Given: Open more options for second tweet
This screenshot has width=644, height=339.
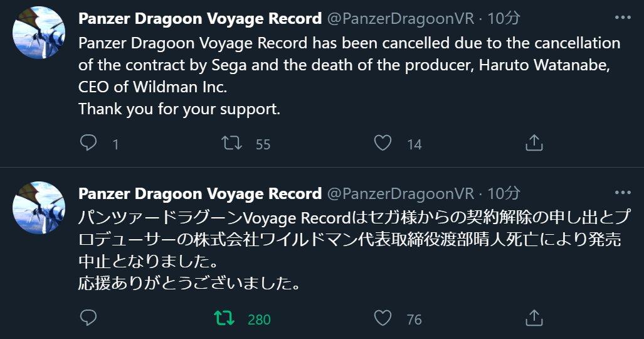Looking at the screenshot, I should pyautogui.click(x=622, y=193).
